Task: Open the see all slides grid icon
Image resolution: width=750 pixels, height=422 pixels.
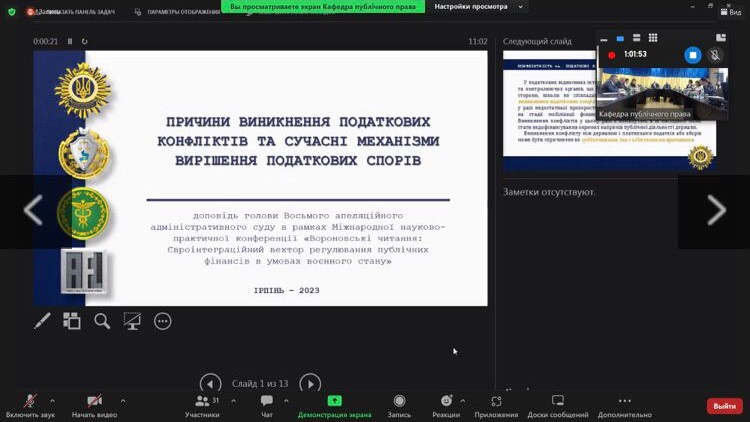Action: [x=72, y=321]
